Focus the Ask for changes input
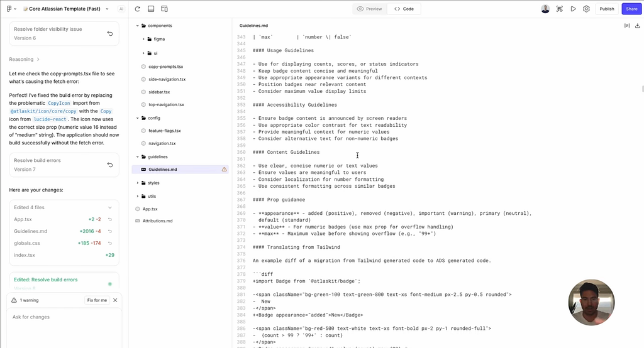 (64, 327)
